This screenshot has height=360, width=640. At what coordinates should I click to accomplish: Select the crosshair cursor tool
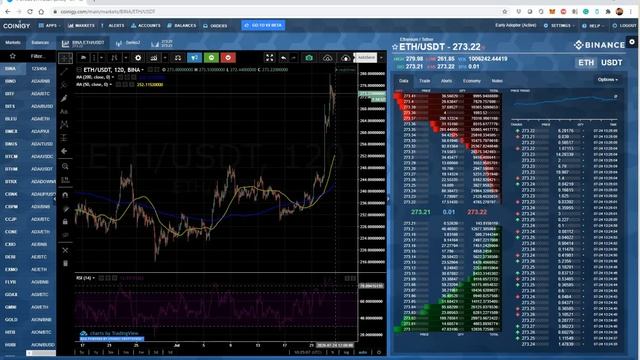tap(65, 58)
